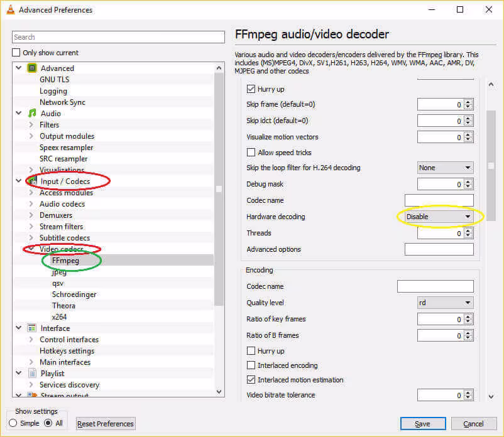Select the Simple settings radio button
The image size is (504, 437).
pyautogui.click(x=13, y=423)
